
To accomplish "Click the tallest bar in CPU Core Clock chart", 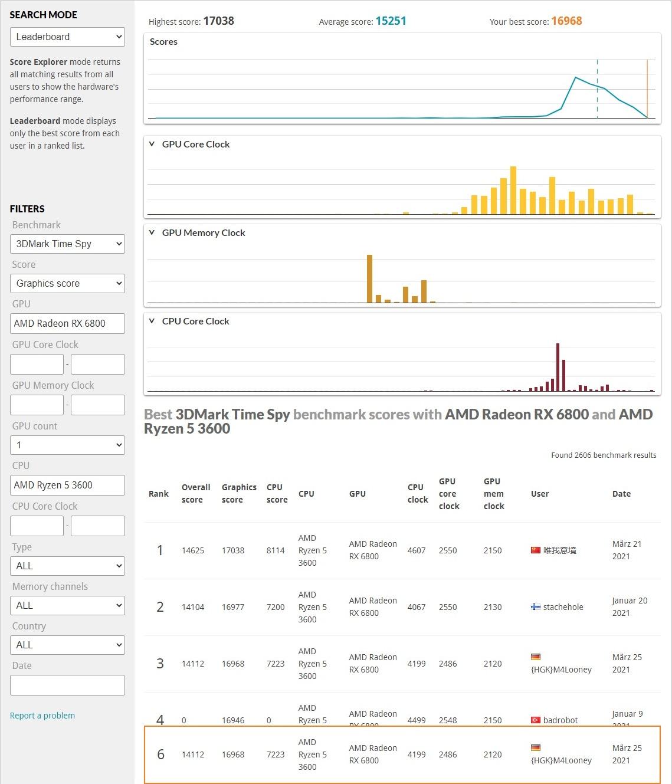I will tap(558, 367).
